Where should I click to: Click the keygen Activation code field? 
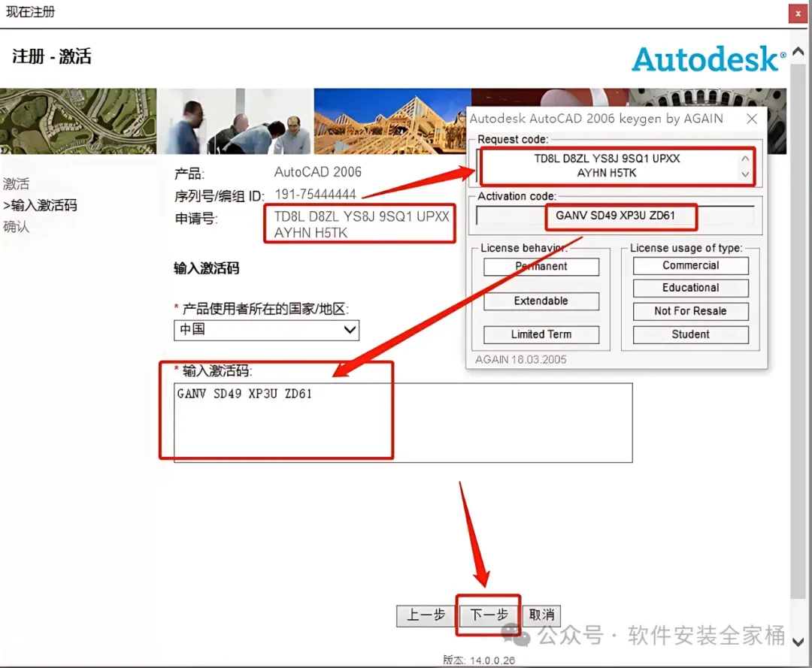click(x=615, y=216)
